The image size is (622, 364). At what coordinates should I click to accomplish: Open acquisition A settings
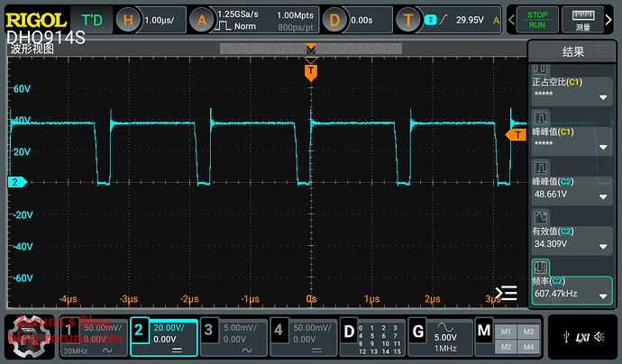[206, 20]
